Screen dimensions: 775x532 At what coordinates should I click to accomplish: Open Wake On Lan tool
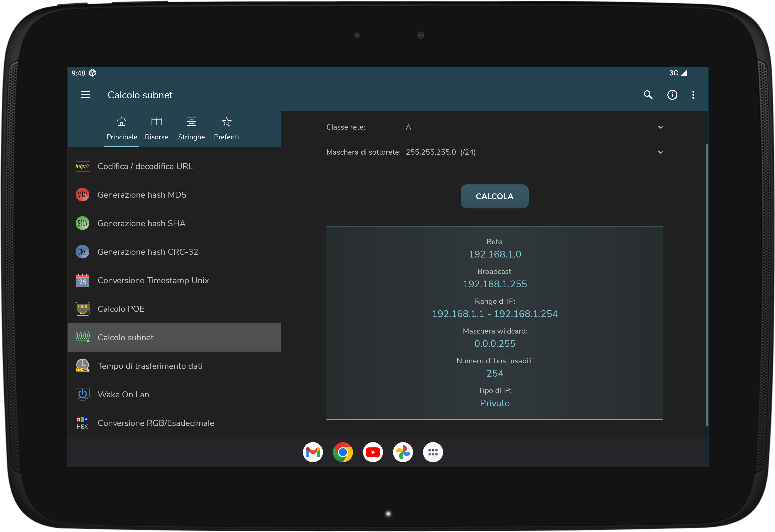pyautogui.click(x=174, y=394)
